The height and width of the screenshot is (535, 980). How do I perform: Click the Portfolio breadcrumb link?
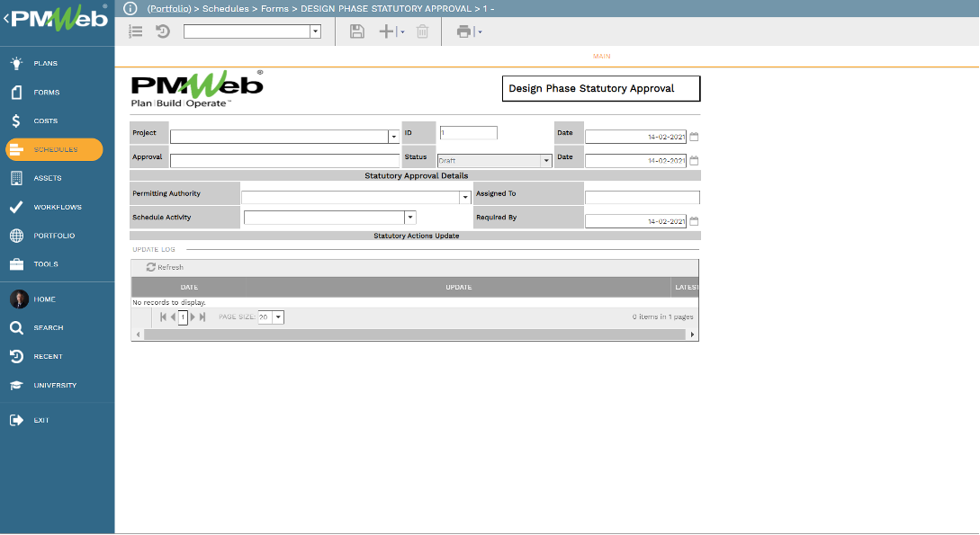(169, 9)
